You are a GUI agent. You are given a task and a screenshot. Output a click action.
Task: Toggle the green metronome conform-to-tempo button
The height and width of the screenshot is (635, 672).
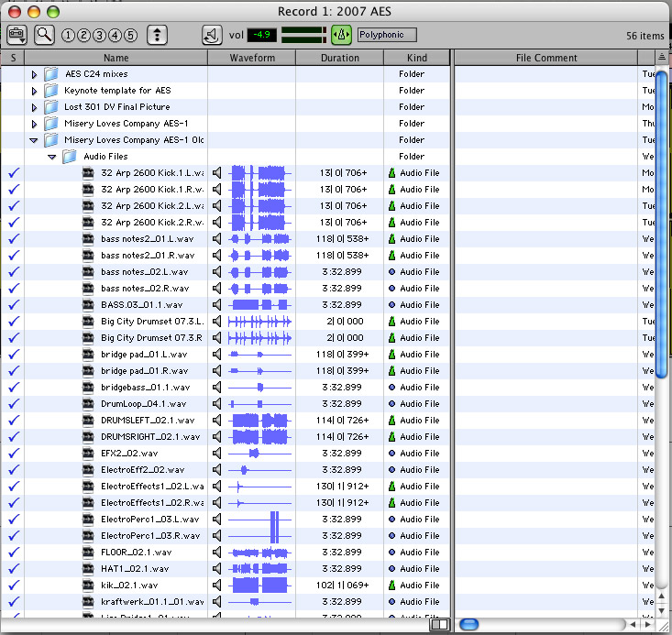pyautogui.click(x=341, y=35)
